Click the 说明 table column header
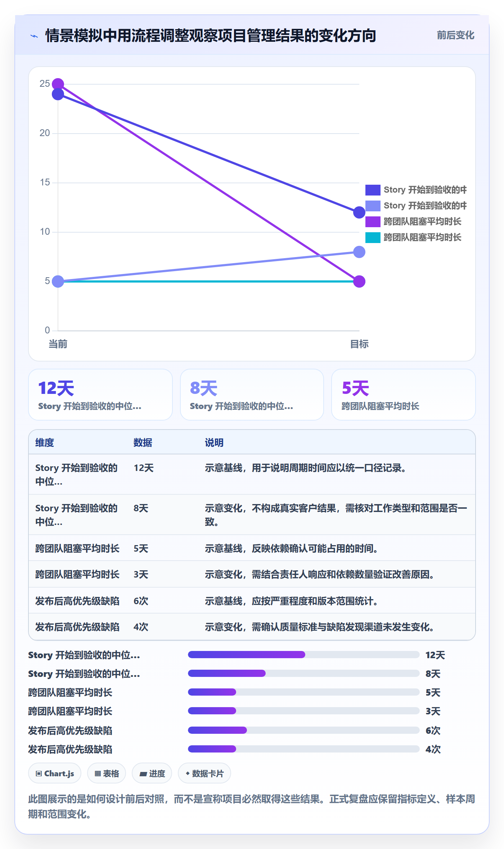This screenshot has height=849, width=504. [214, 443]
